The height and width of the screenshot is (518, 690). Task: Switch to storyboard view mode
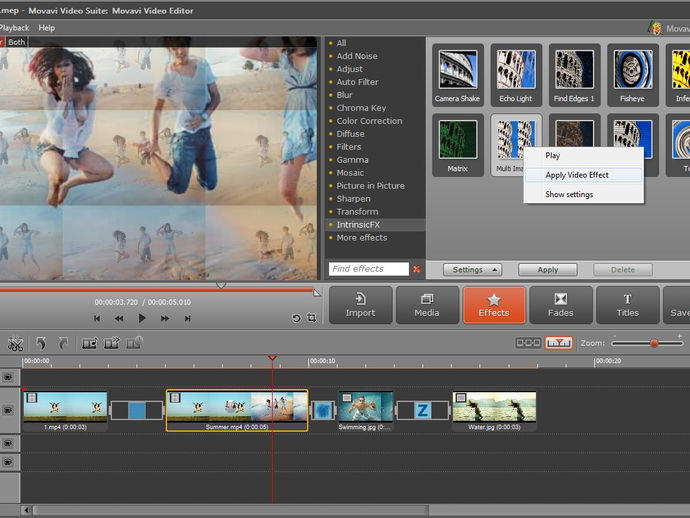click(528, 342)
